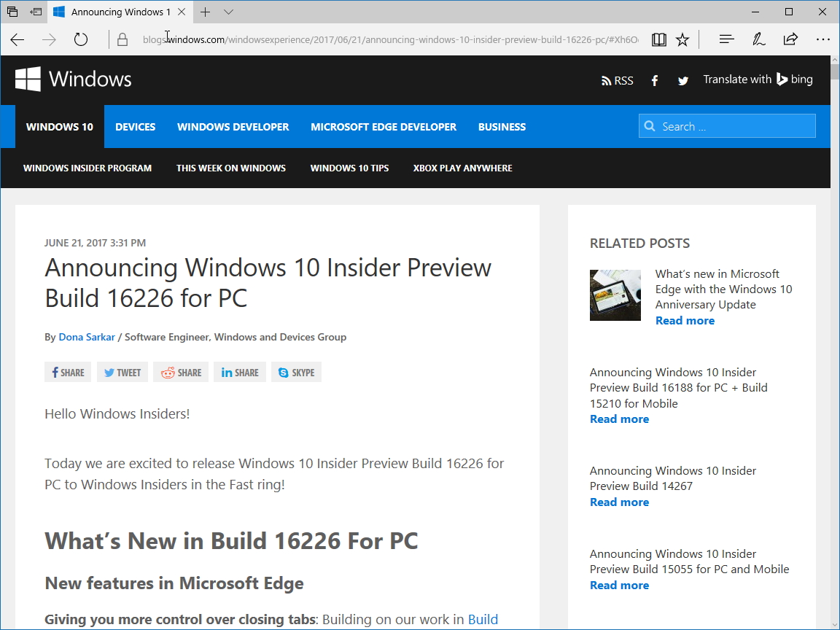Open Dona Sarkar's author page

87,337
